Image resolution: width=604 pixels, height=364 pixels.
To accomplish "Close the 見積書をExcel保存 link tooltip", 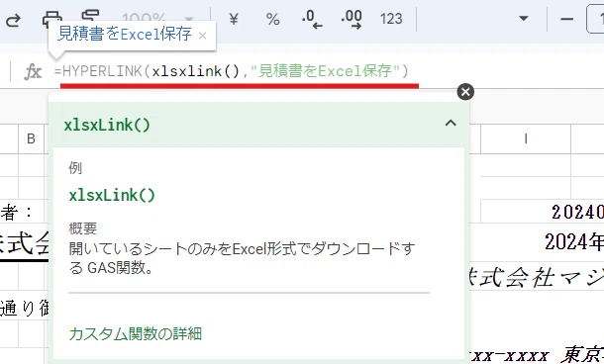I will pos(202,36).
